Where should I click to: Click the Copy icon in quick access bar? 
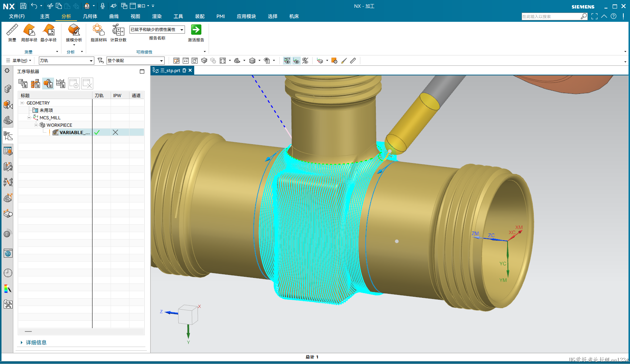coord(58,6)
